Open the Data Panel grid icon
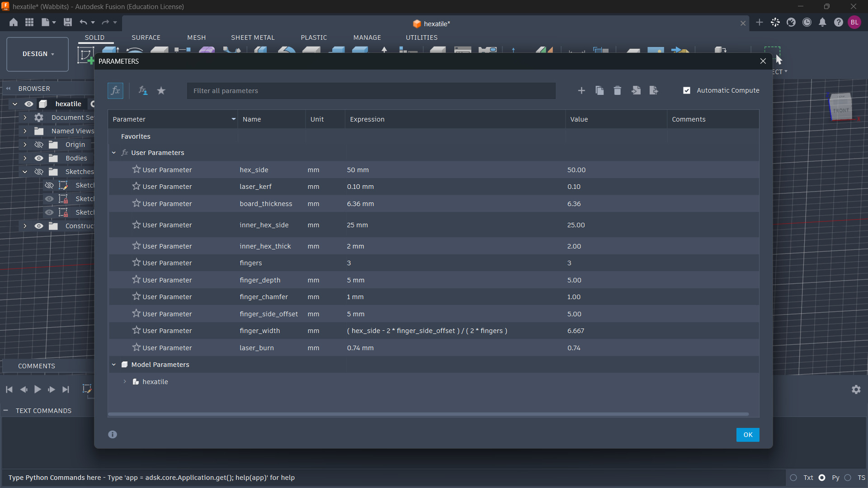Viewport: 868px width, 488px height. tap(29, 22)
